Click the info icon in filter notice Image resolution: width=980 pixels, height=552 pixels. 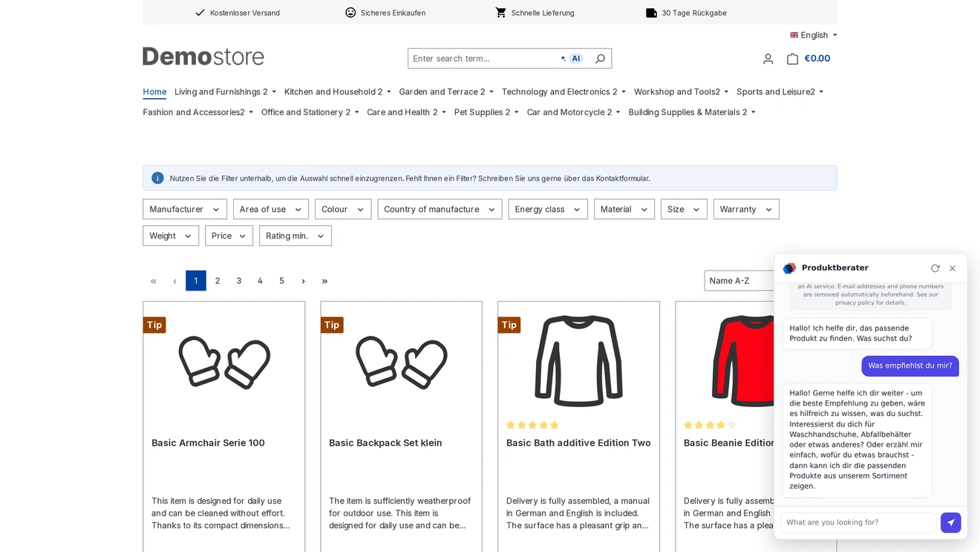click(x=157, y=178)
